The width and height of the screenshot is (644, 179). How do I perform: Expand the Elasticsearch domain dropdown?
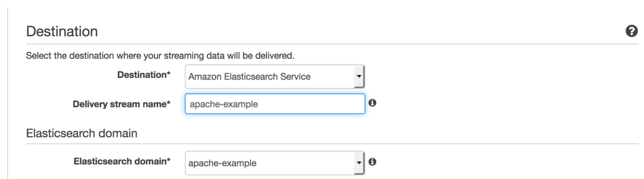point(275,163)
